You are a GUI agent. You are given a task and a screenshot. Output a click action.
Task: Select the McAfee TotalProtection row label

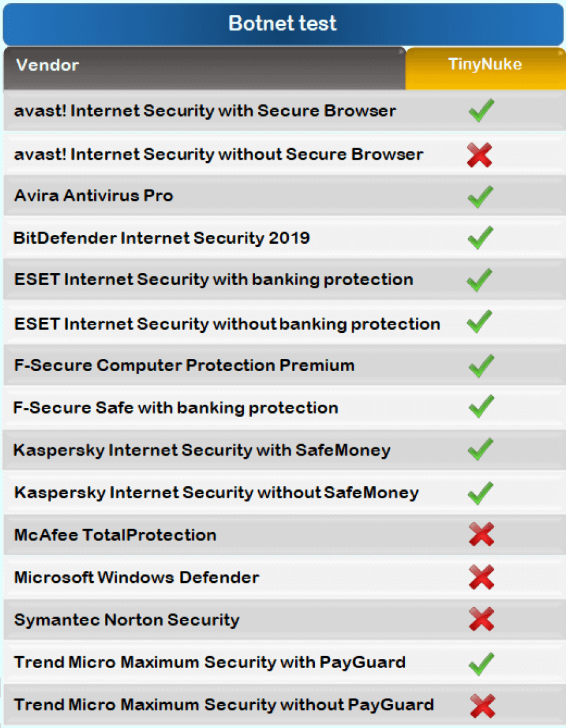click(115, 535)
